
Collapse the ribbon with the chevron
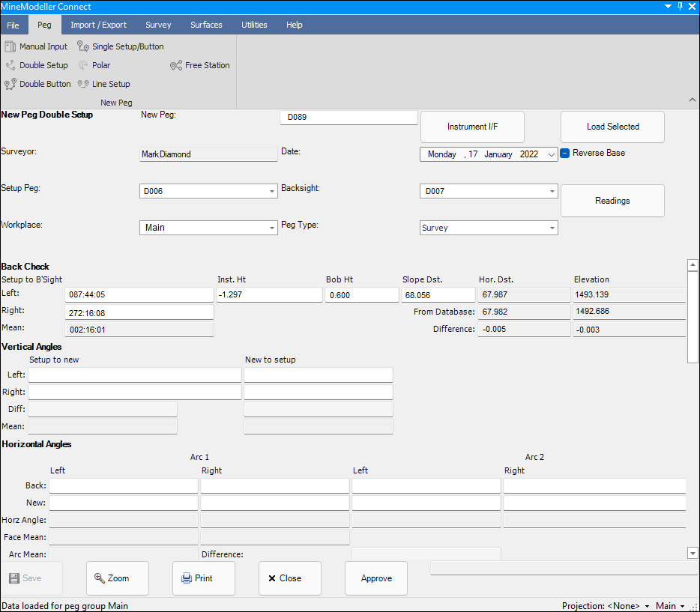tap(691, 100)
